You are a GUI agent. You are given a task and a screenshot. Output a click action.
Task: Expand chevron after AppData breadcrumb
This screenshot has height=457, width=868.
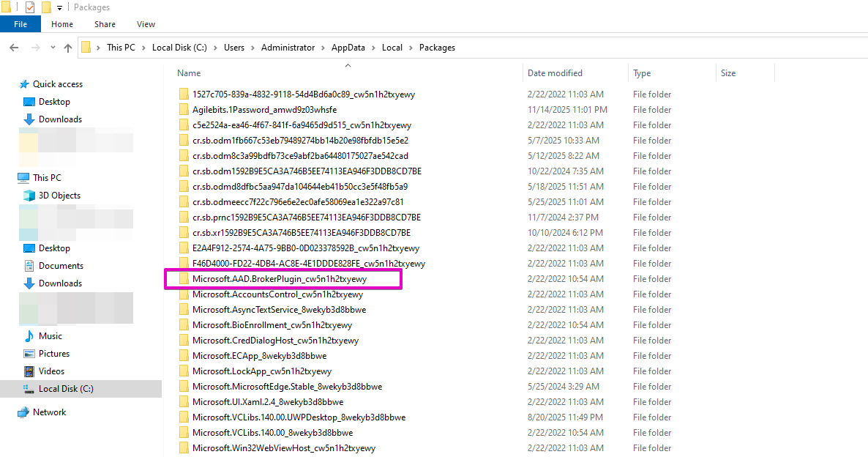tap(374, 48)
